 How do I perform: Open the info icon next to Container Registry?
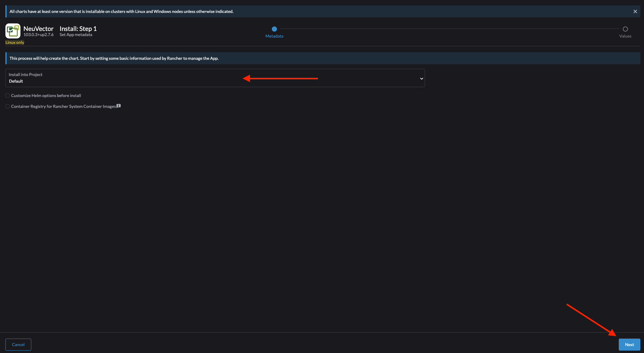tap(119, 106)
